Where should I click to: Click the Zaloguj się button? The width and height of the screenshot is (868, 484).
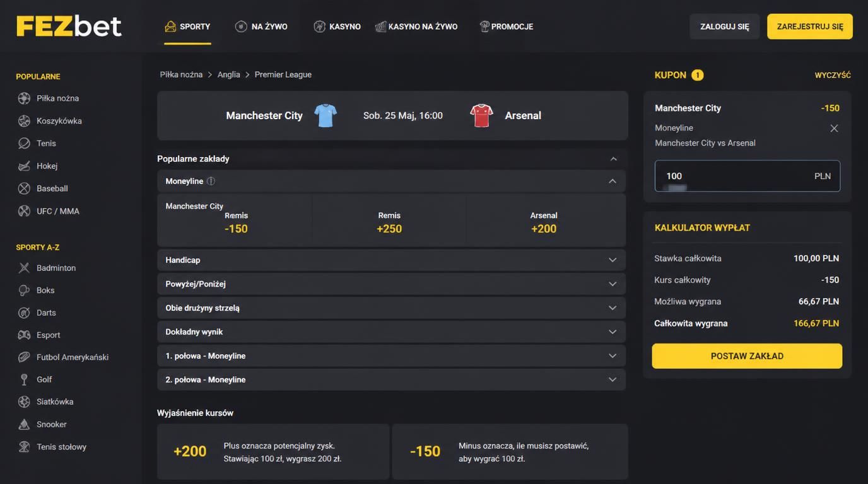[x=725, y=26]
